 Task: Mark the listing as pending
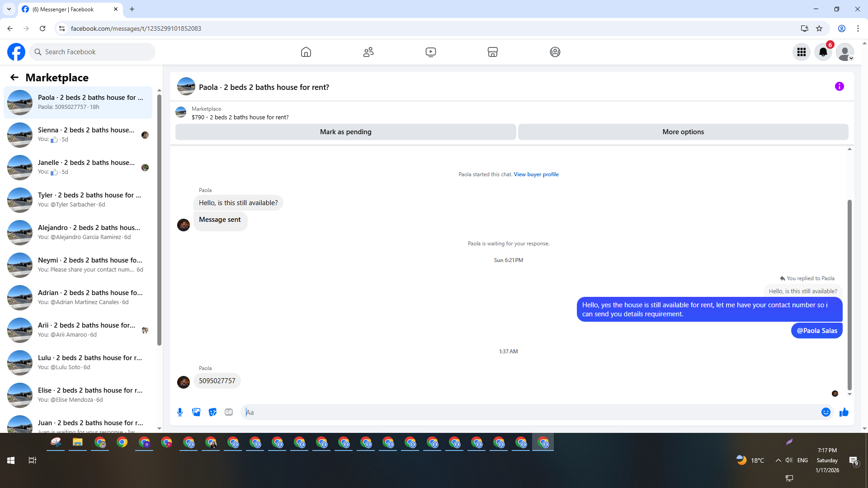[345, 132]
